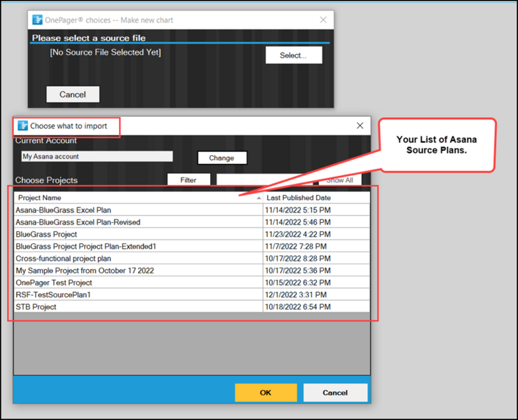Sort by Project Name column header
Image resolution: width=518 pixels, height=420 pixels.
[138, 198]
